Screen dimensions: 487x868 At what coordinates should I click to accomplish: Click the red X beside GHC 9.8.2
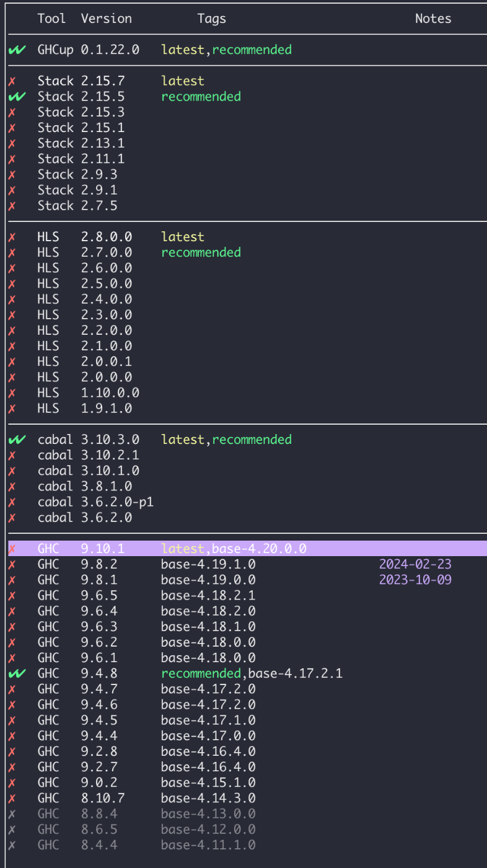click(x=12, y=565)
